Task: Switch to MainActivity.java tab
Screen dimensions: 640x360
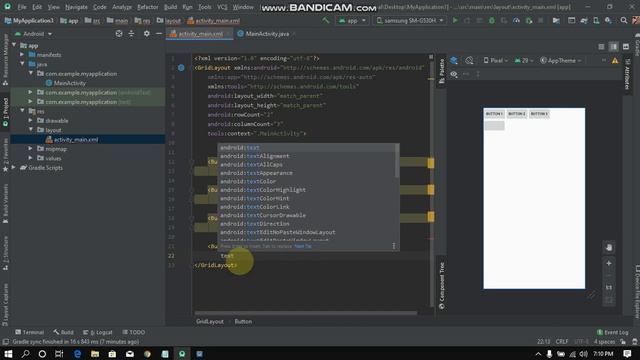Action: (267, 34)
